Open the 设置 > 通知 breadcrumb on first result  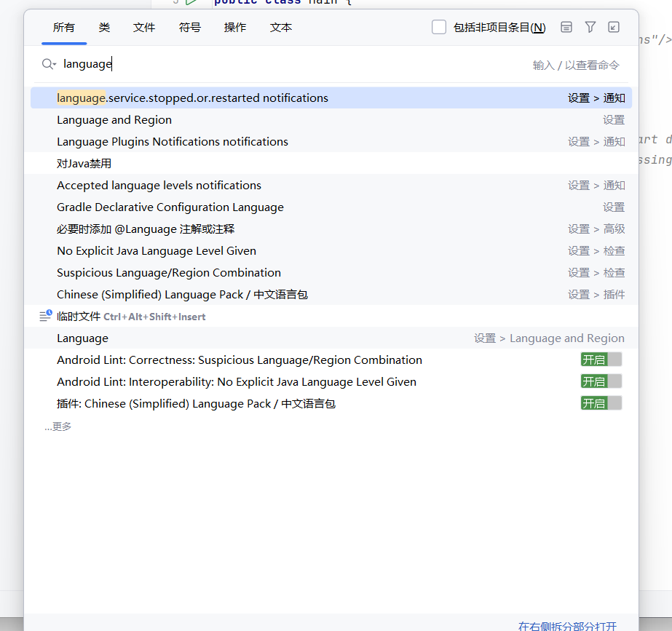[598, 97]
